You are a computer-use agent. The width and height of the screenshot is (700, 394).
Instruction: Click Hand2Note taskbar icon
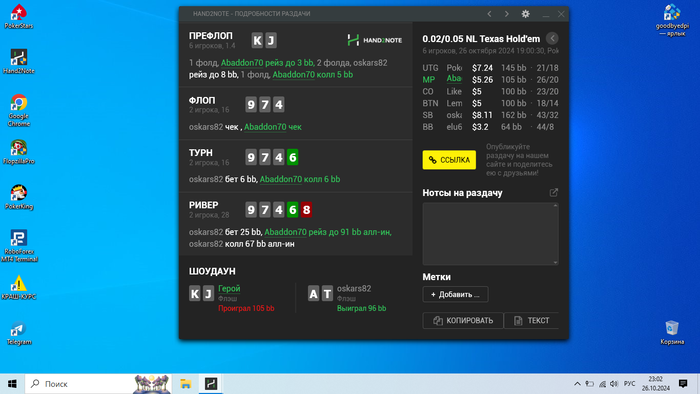click(x=211, y=384)
